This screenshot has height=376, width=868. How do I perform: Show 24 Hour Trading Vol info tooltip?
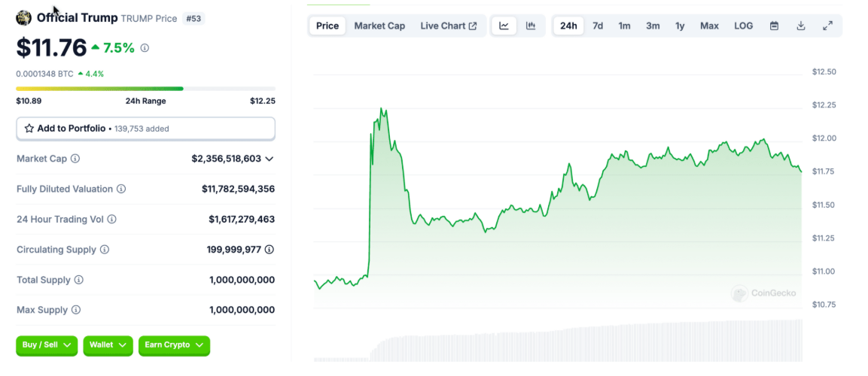coord(112,220)
